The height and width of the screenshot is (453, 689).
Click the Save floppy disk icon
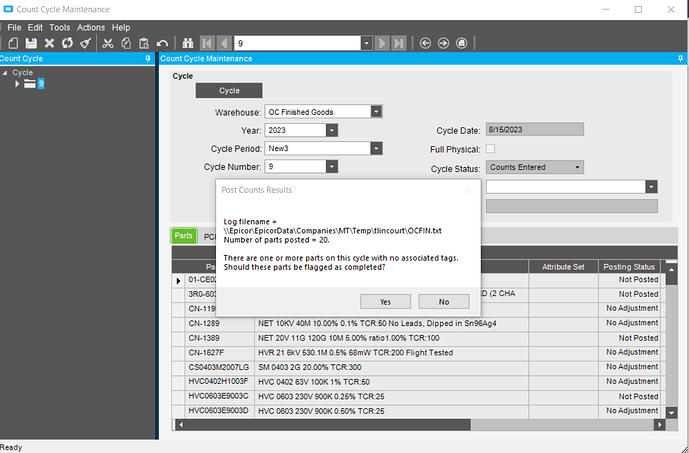tap(31, 43)
